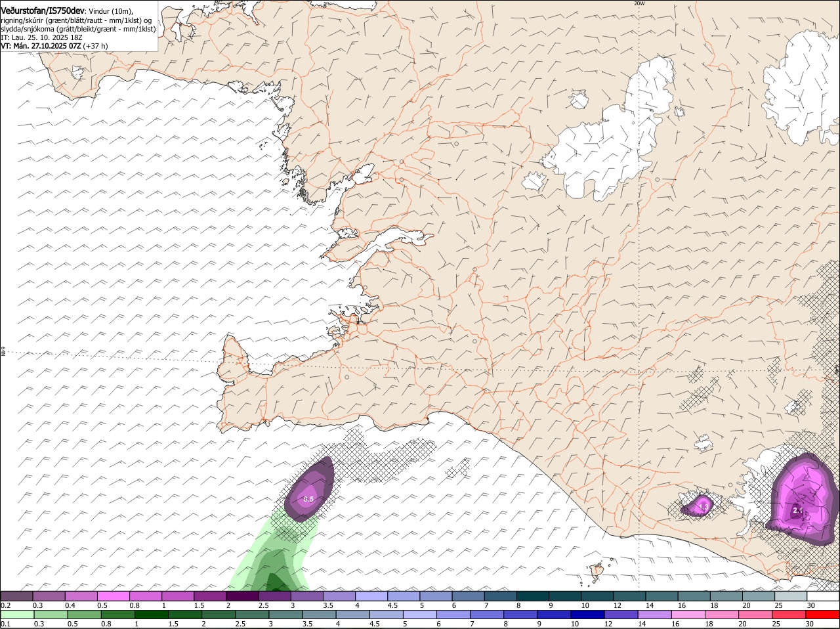Click the purple snow blob on the eastern glacier
840x629 pixels.
click(804, 499)
